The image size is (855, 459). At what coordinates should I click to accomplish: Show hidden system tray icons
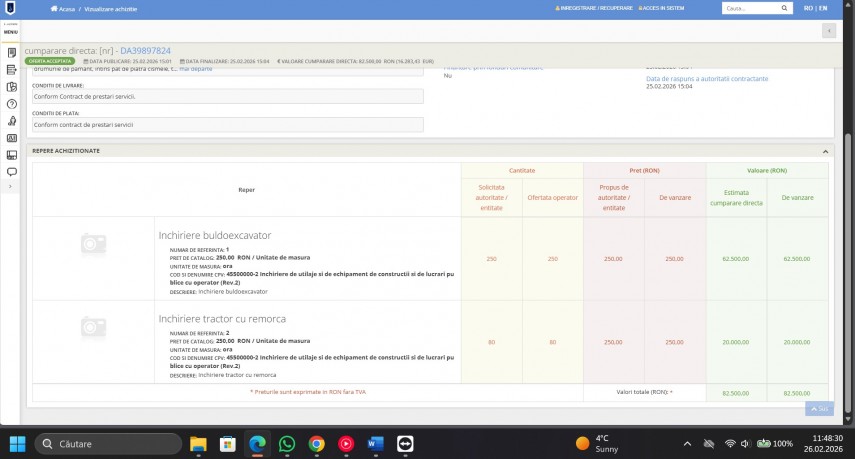(x=687, y=443)
